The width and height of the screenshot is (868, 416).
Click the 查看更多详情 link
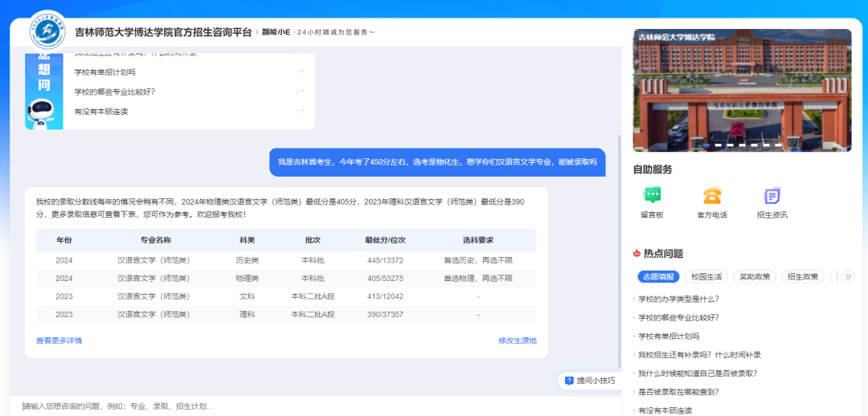[59, 341]
